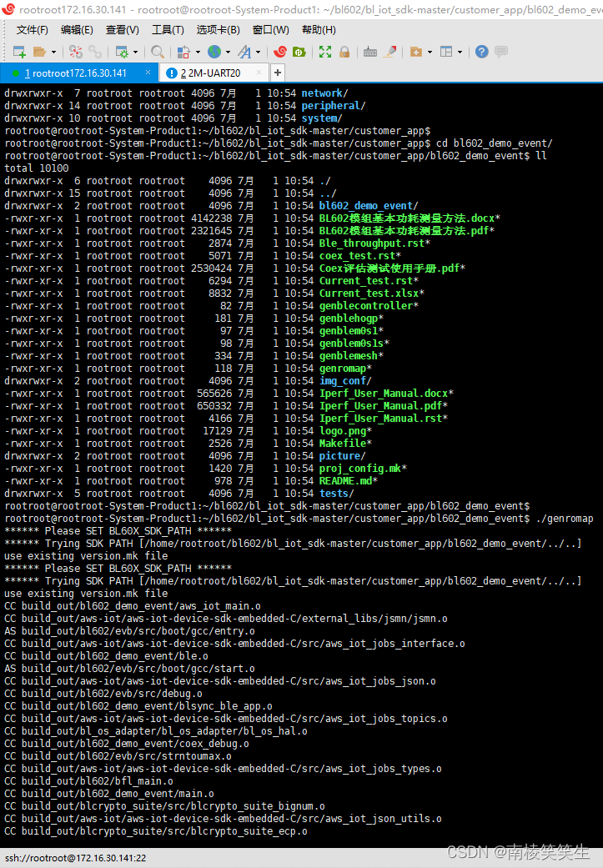
Task: Expand the font dropdown arrow
Action: 259,52
